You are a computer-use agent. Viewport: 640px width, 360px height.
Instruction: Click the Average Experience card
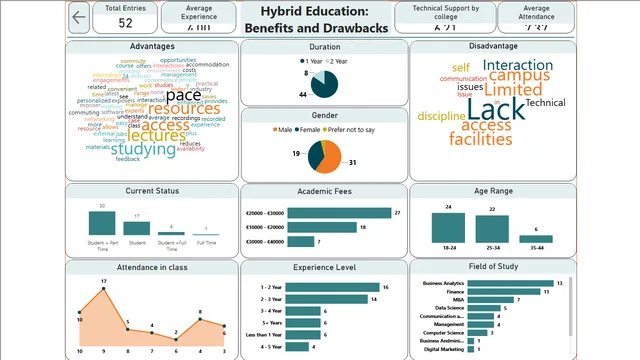click(x=199, y=17)
